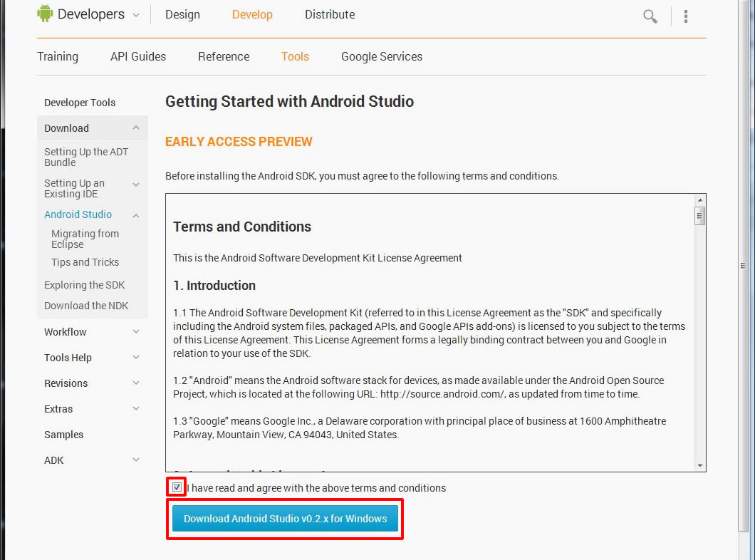
Task: Click the 'Terms and Conditions' heading text
Action: pos(242,227)
